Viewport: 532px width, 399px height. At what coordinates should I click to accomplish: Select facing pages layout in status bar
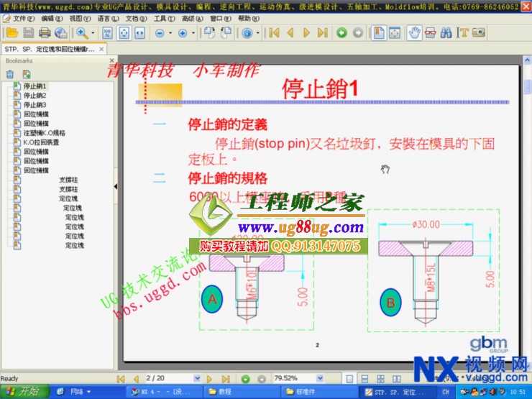[397, 379]
